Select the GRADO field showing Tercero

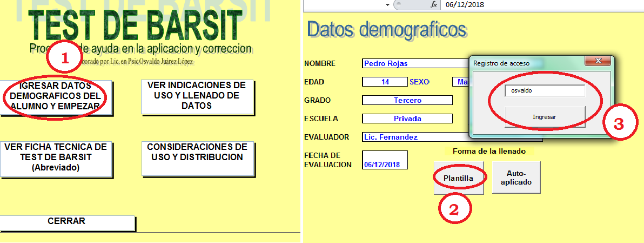[x=407, y=100]
